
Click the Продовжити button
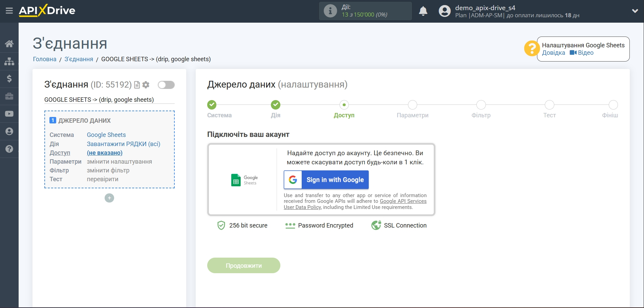pyautogui.click(x=244, y=265)
